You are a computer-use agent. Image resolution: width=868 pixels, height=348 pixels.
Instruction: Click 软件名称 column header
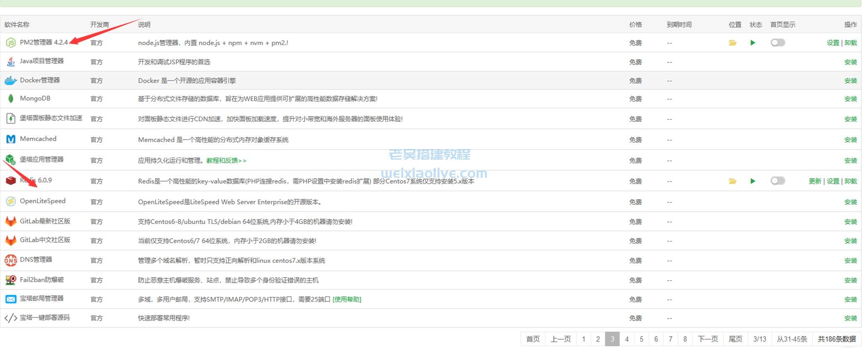17,24
